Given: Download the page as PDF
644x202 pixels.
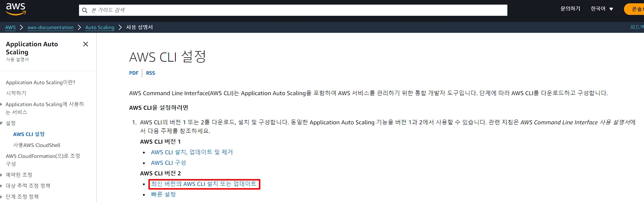Looking at the screenshot, I should tap(133, 73).
